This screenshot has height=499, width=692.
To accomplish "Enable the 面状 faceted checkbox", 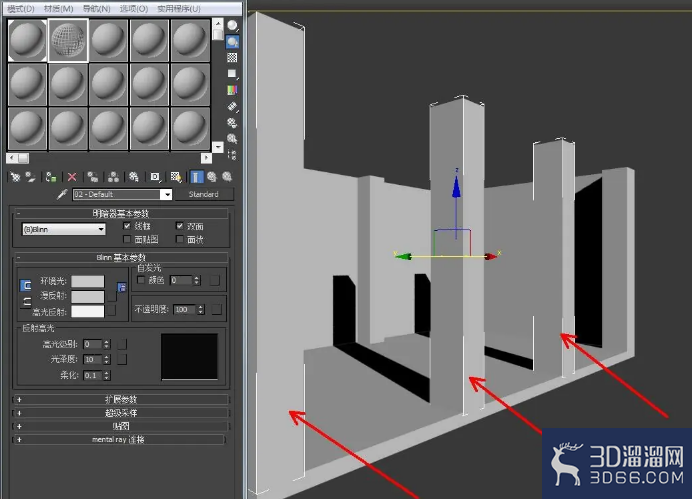I will click(x=180, y=239).
